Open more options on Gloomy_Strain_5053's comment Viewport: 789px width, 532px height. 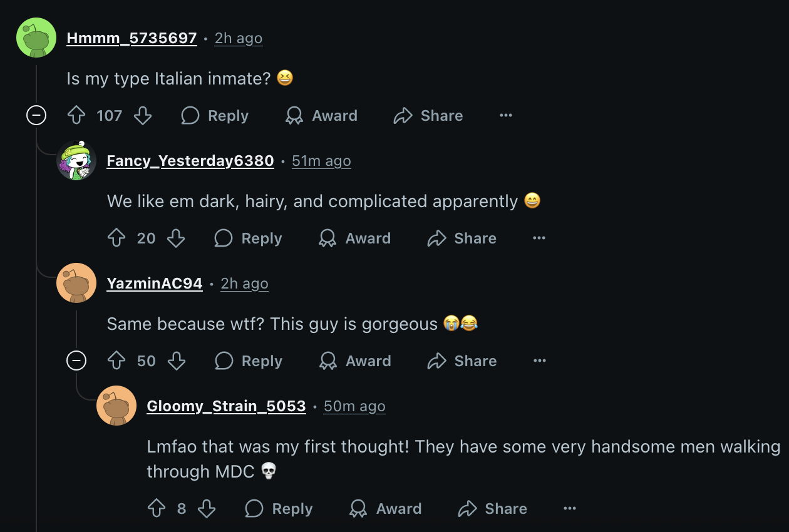[x=570, y=508]
